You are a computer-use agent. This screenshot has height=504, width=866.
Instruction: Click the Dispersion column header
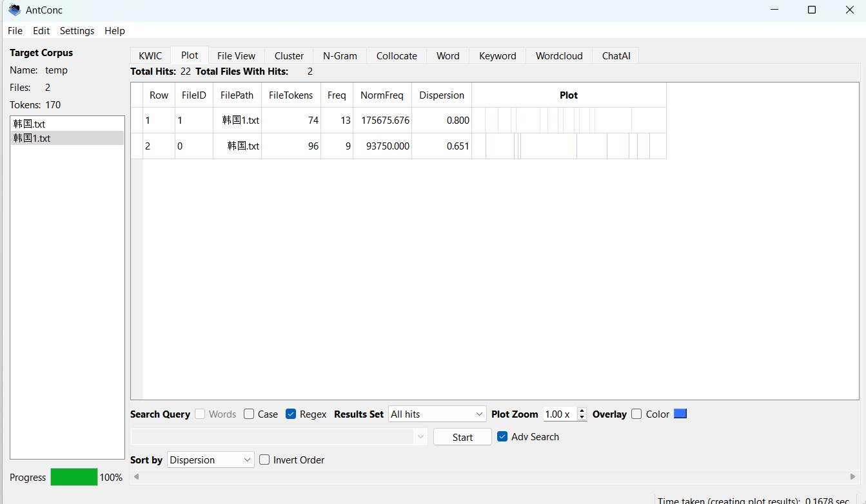(441, 95)
